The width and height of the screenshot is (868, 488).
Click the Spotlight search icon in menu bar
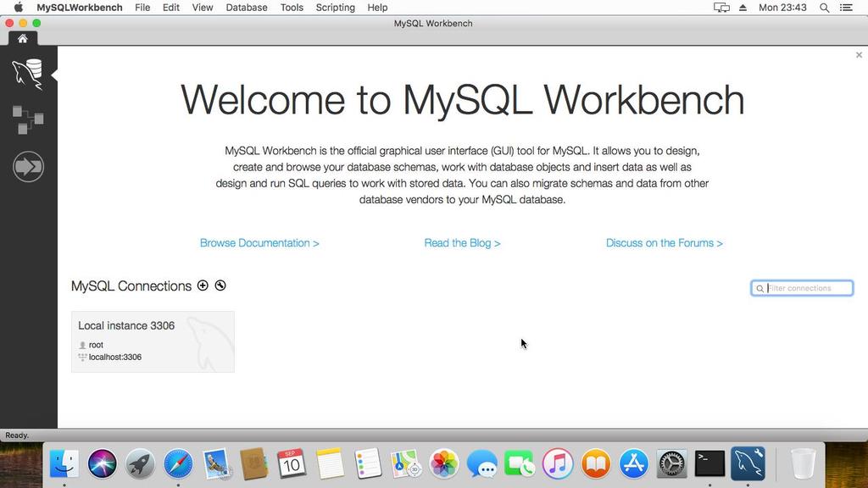(824, 8)
